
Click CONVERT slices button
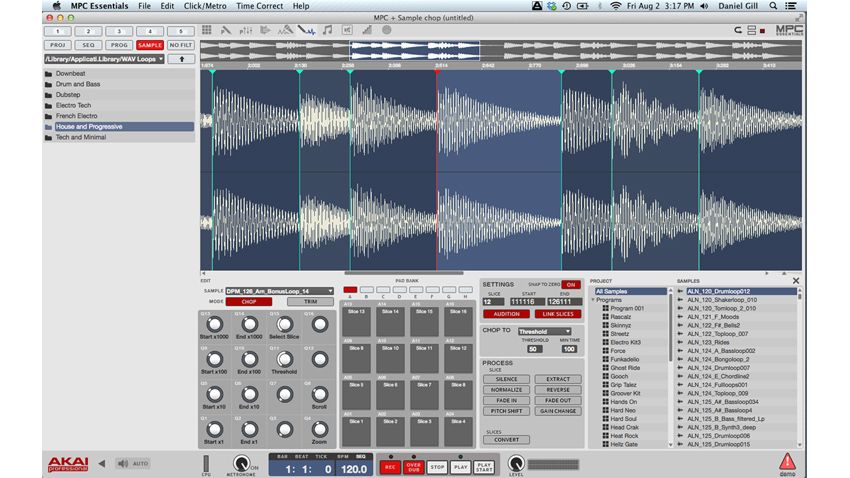(x=506, y=440)
